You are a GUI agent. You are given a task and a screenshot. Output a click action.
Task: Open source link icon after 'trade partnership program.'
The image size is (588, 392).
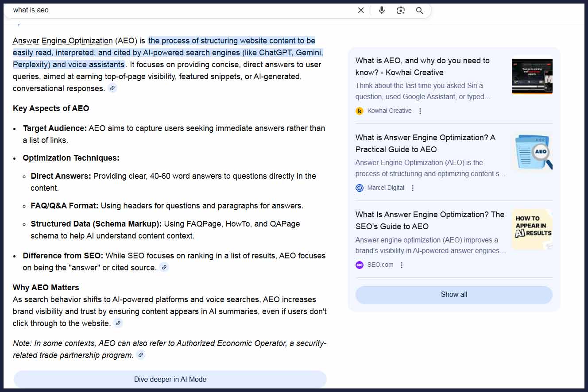click(141, 355)
